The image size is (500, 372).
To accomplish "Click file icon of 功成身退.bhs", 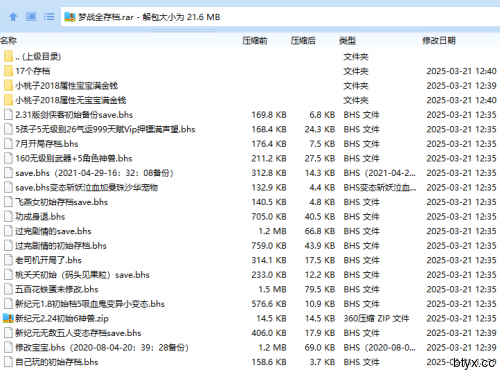I will [8, 216].
